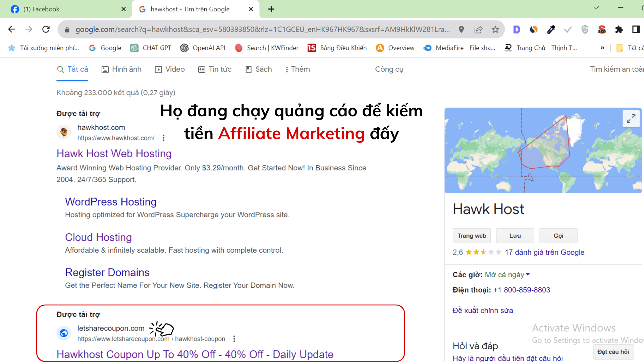Click Hãy là người đầu tiên đặt câu hỏi
644x362 pixels.
pos(507,358)
